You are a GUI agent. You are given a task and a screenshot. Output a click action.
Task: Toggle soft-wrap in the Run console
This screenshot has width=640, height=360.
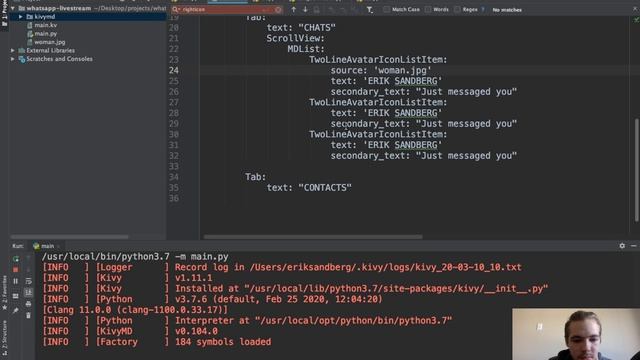[28, 281]
